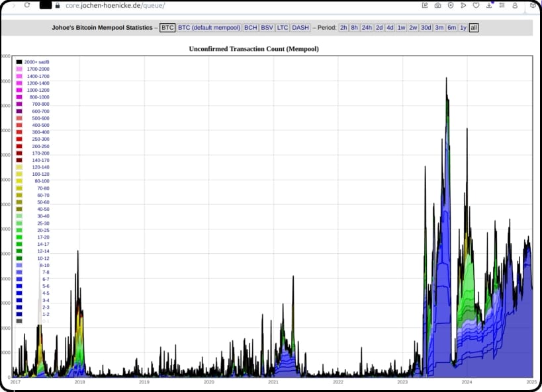542x392 pixels.
Task: Click the play/send arrow icon in toolbar
Action: tap(463, 5)
